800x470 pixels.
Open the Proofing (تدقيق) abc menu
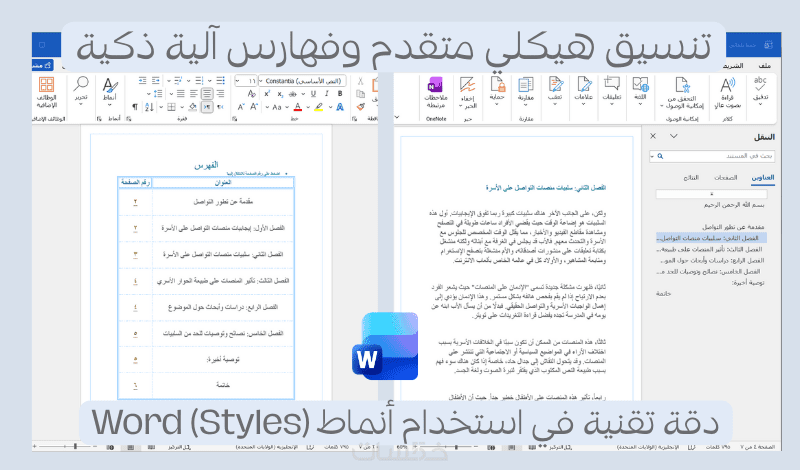pos(760,91)
